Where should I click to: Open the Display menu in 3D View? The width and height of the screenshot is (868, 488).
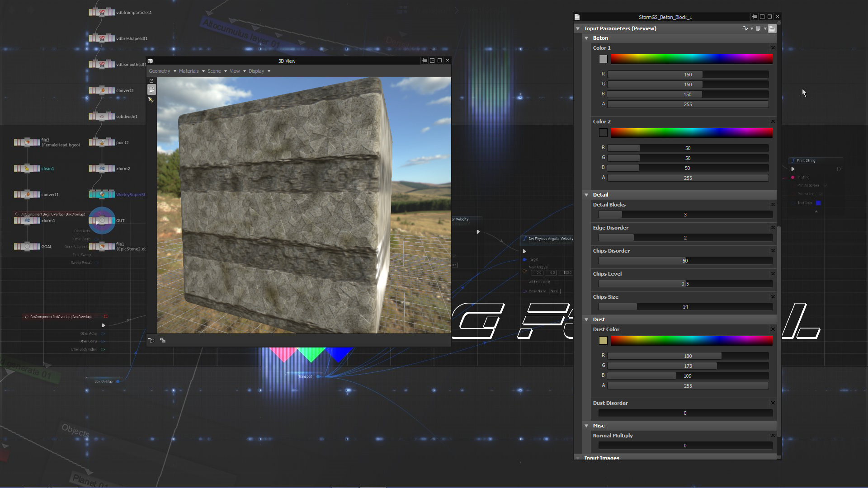pyautogui.click(x=256, y=71)
